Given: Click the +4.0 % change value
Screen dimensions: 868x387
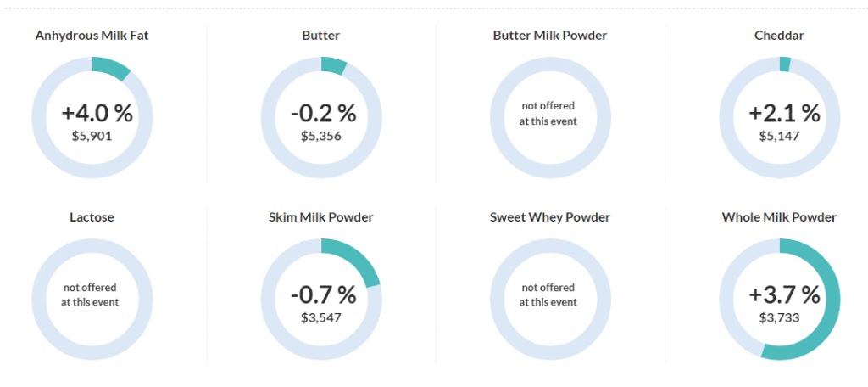Looking at the screenshot, I should [x=97, y=113].
